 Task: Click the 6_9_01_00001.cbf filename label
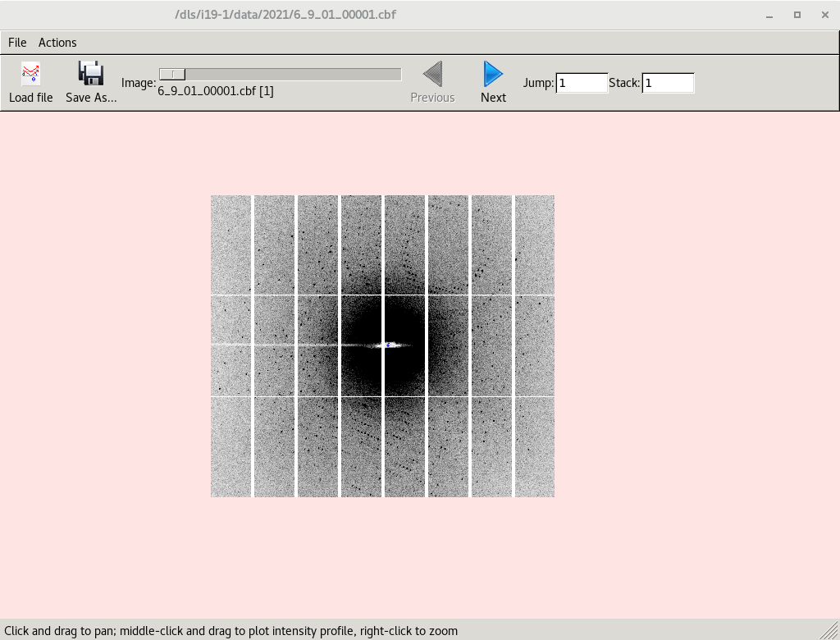(215, 90)
